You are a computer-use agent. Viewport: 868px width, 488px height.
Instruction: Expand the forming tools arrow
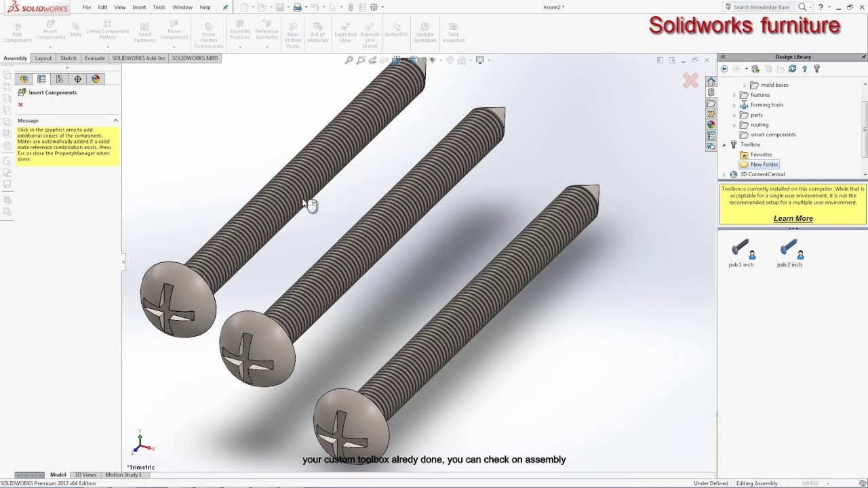pyautogui.click(x=734, y=105)
